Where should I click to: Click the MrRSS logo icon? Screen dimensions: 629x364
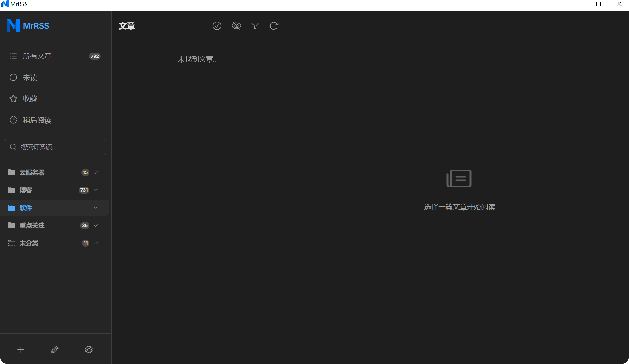click(x=13, y=25)
